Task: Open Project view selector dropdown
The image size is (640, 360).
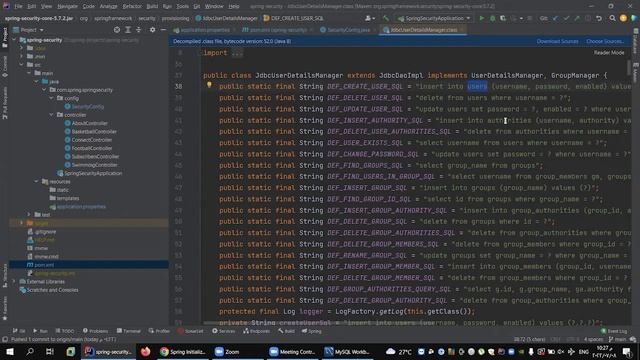Action: tap(29, 30)
